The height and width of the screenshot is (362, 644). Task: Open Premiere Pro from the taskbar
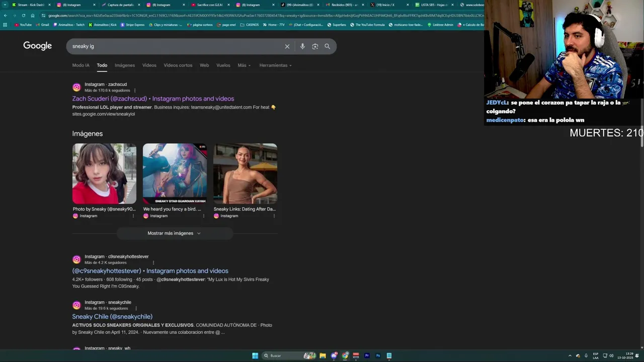point(367,355)
